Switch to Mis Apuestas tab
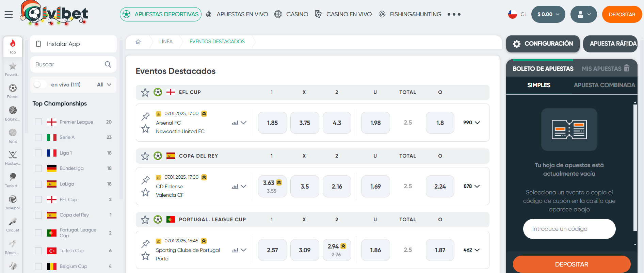Screen dimensions: 644x273 tap(601, 68)
